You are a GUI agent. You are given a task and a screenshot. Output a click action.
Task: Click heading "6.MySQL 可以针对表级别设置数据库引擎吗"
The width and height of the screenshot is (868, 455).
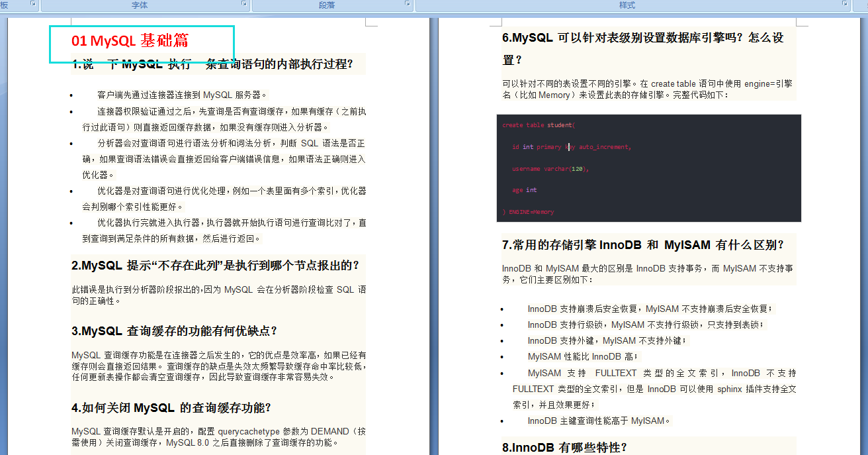coord(643,49)
